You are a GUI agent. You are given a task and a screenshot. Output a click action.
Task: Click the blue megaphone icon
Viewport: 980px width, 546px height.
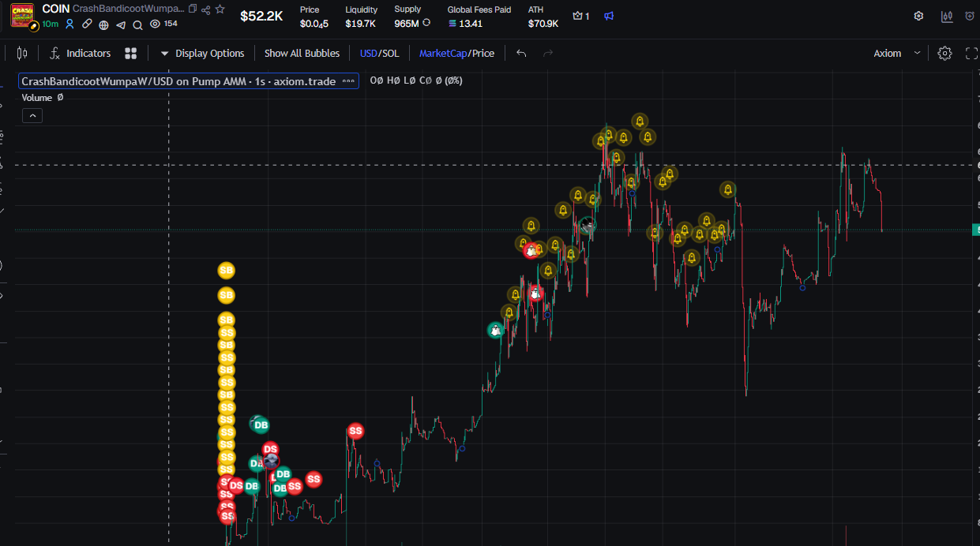coord(609,16)
